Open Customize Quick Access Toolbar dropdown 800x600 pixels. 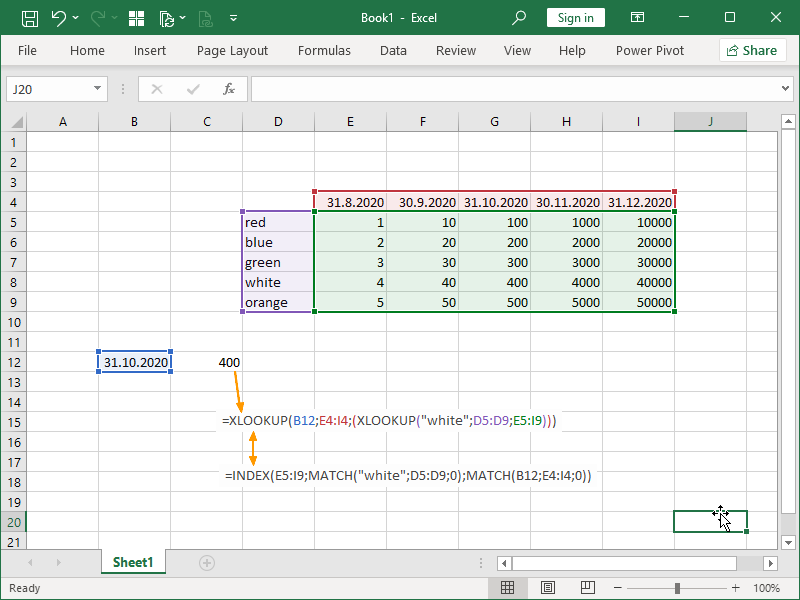pyautogui.click(x=233, y=18)
